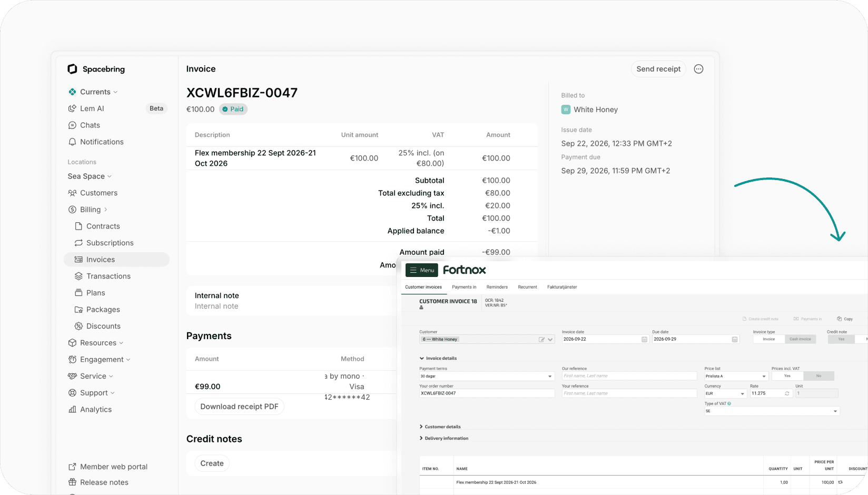
Task: Switch to the Reminders tab in Fortnox
Action: 497,287
